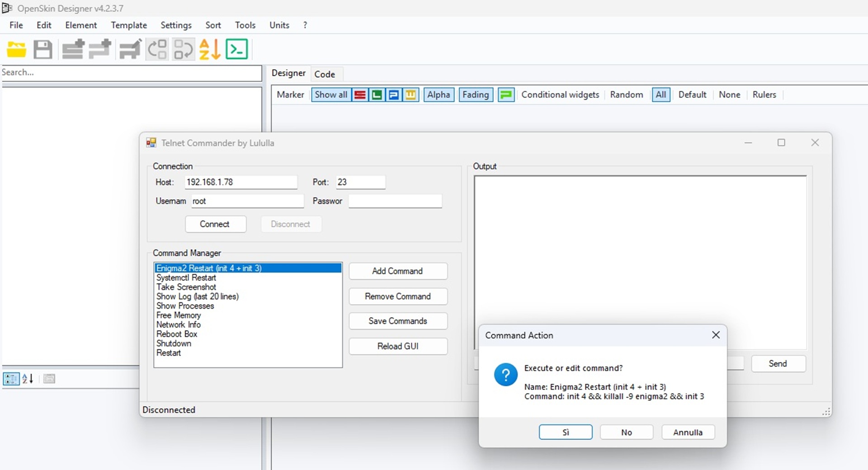Click the Search field in the element panel

pos(131,73)
